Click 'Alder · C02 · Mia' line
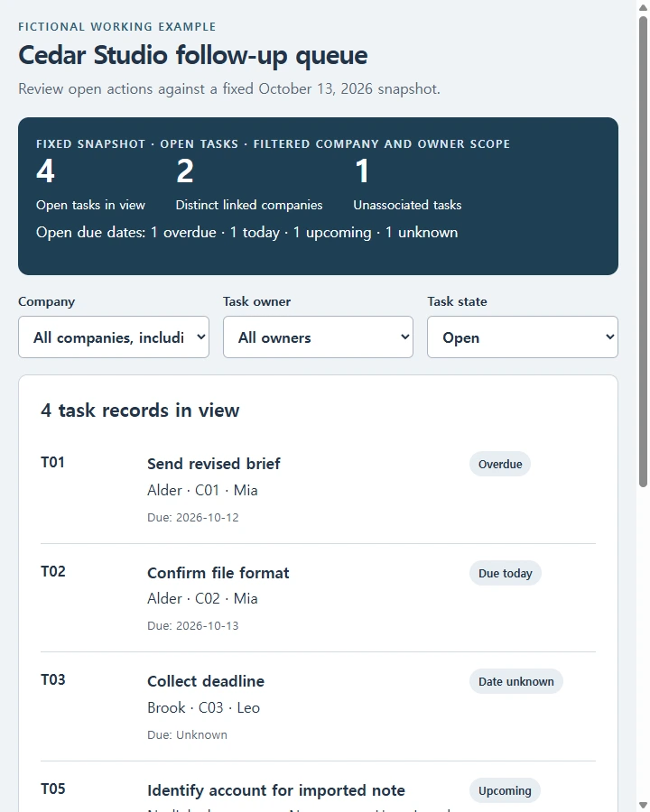The width and height of the screenshot is (650, 812). tap(202, 598)
